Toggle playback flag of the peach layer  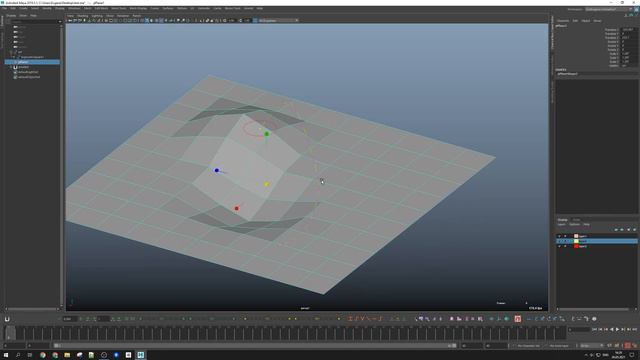tap(565, 236)
